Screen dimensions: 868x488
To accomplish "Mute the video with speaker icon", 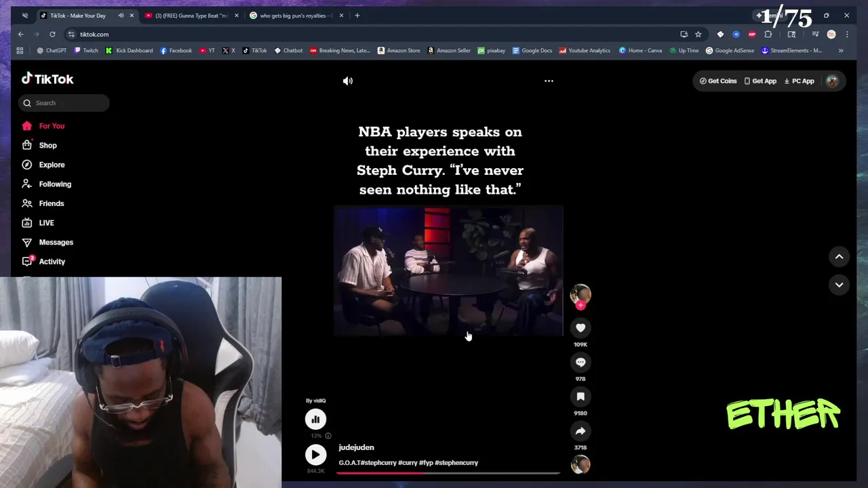I will pos(348,81).
